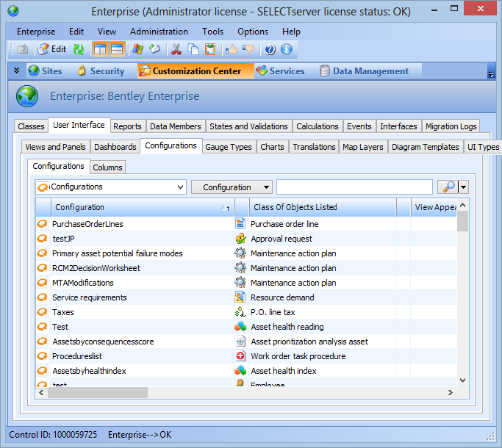Viewport: 502px width, 448px height.
Task: Click the Refresh icon in toolbar
Action: [78, 49]
